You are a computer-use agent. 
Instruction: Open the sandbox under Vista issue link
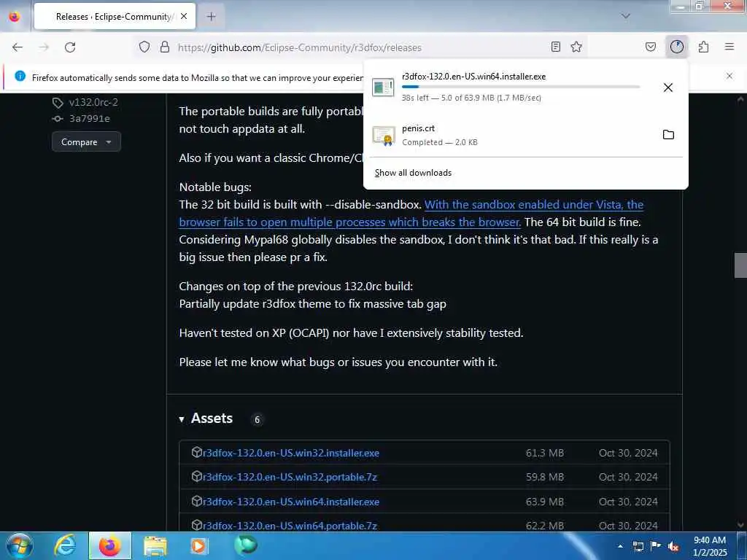click(411, 214)
